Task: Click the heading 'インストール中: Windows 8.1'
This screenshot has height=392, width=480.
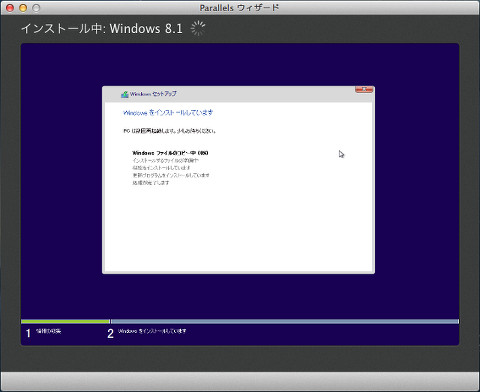Action: [x=102, y=28]
